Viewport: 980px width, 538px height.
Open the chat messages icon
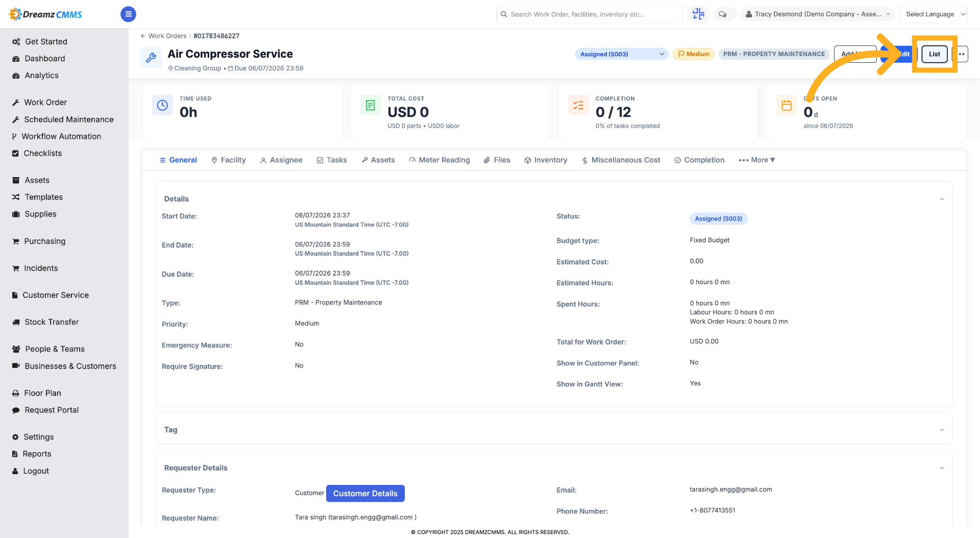pos(722,14)
